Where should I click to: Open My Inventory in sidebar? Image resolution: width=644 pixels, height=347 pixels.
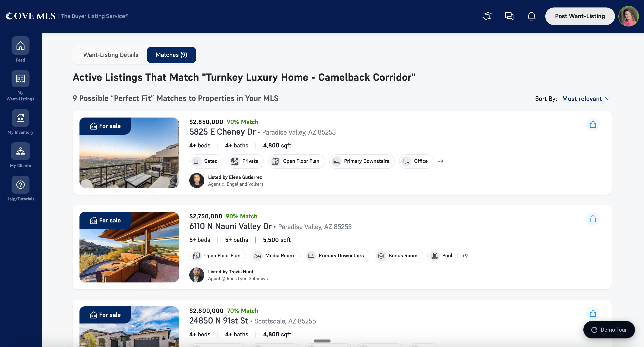pyautogui.click(x=20, y=118)
